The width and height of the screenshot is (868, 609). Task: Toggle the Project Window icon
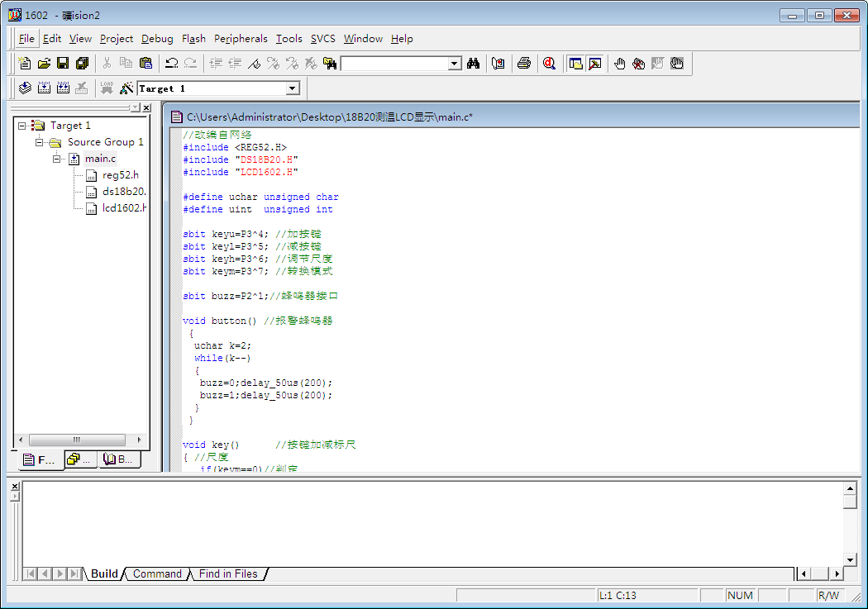[575, 64]
